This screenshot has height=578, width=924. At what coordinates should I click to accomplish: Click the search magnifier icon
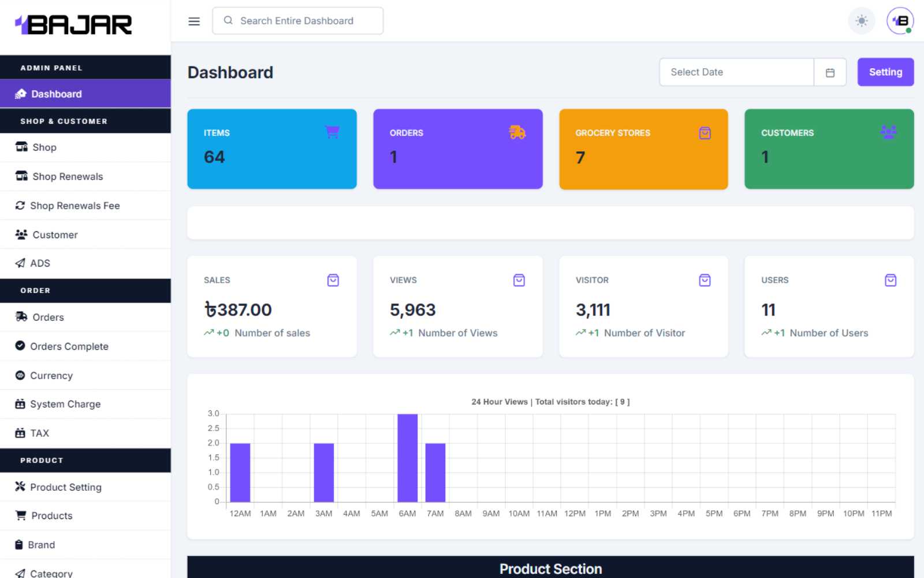228,20
